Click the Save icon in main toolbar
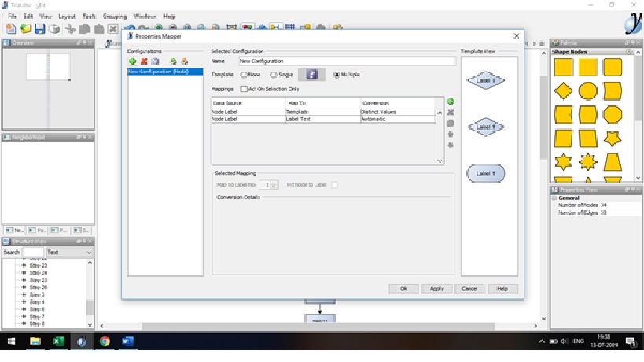The width and height of the screenshot is (644, 362). click(x=39, y=28)
